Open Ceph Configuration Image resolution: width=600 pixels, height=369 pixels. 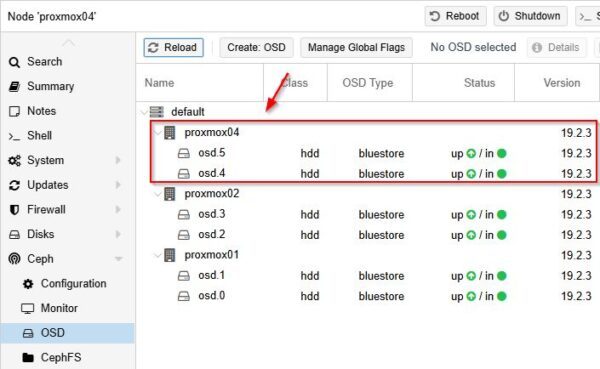point(73,283)
